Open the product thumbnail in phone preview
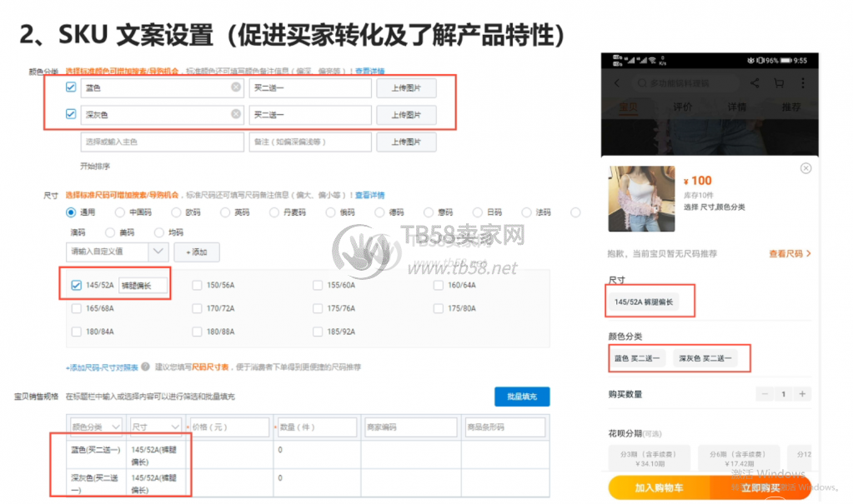Screen dimensions: 853x504 [641, 199]
